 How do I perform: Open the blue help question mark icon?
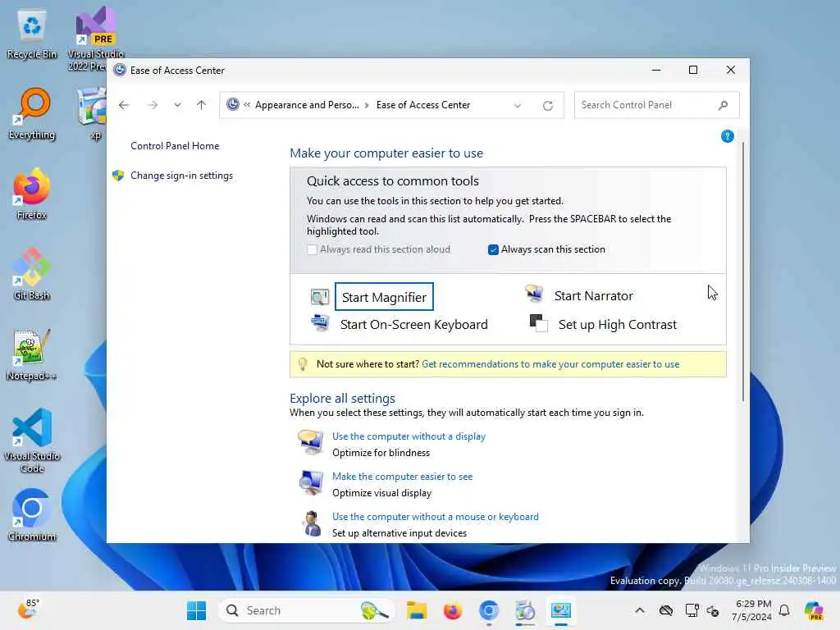727,136
